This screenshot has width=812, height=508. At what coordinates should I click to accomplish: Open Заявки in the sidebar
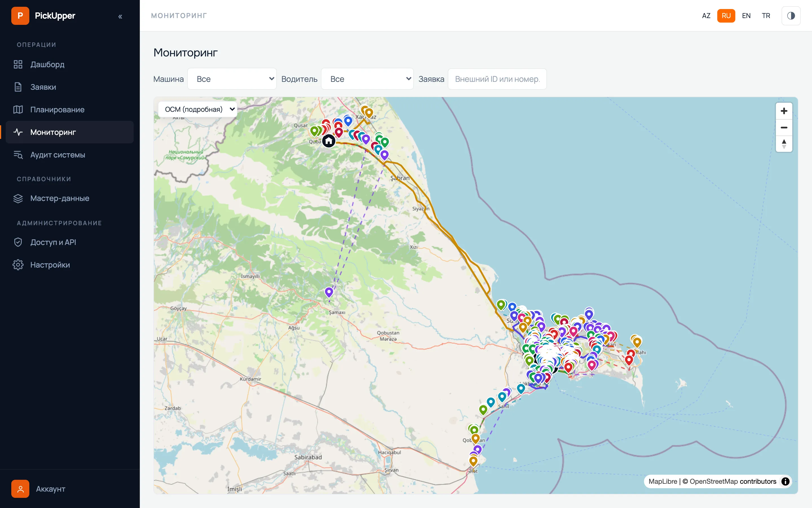tap(70, 87)
